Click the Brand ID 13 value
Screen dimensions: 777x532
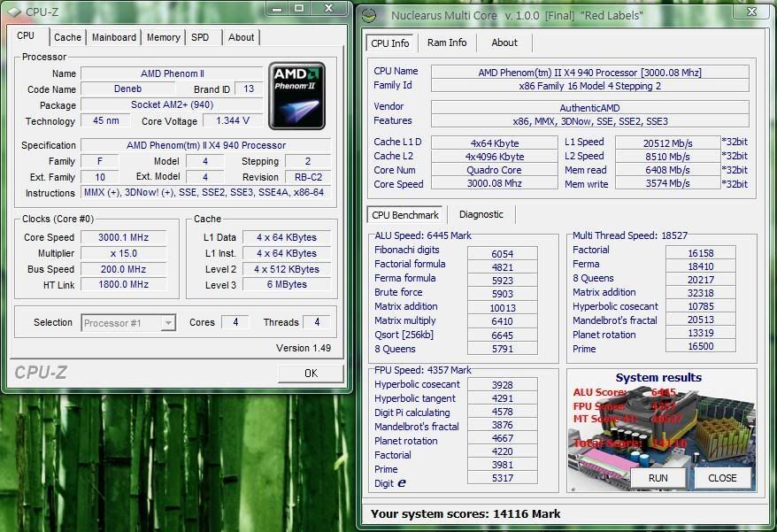(x=249, y=89)
